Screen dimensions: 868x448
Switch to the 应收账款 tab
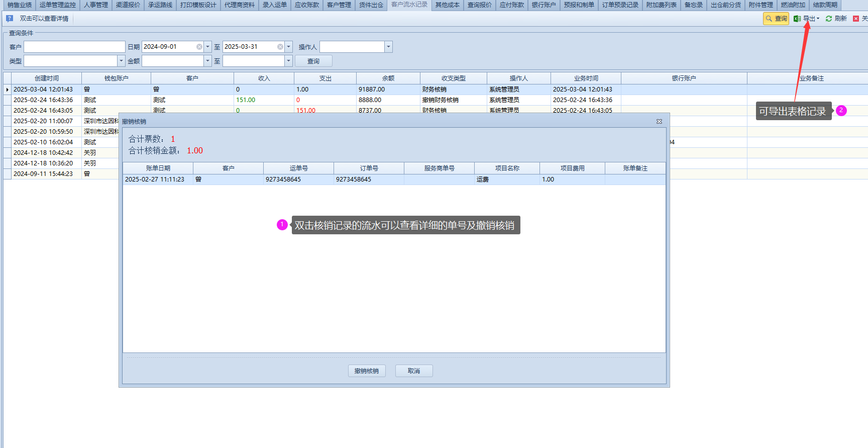point(306,5)
